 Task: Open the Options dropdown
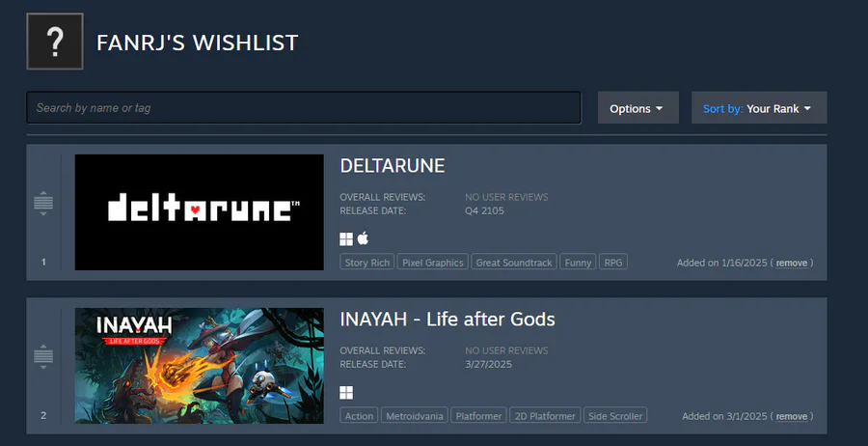coord(637,108)
